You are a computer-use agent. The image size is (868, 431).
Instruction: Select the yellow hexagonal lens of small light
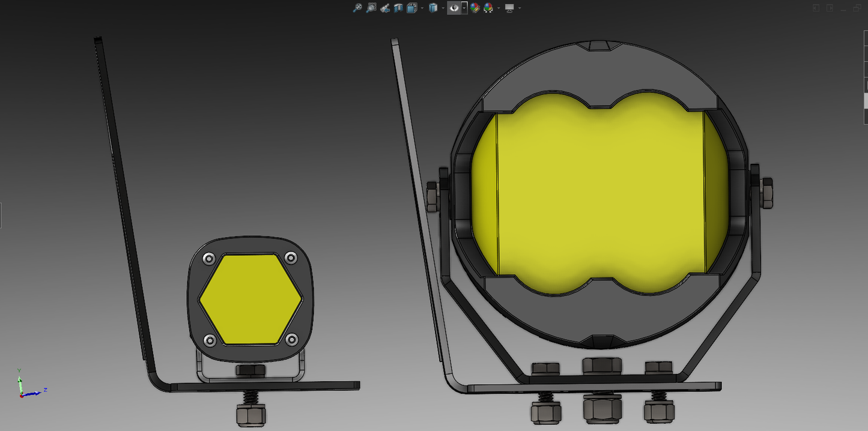click(249, 298)
